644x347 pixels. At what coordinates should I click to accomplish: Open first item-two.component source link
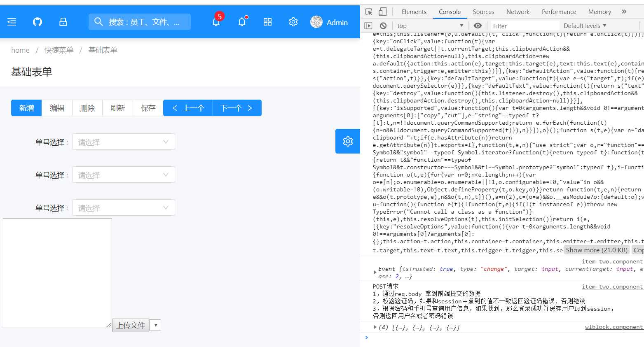pos(612,261)
